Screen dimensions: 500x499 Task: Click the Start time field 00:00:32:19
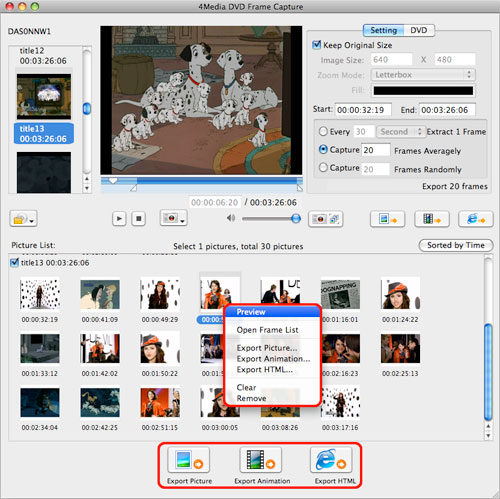click(x=363, y=110)
